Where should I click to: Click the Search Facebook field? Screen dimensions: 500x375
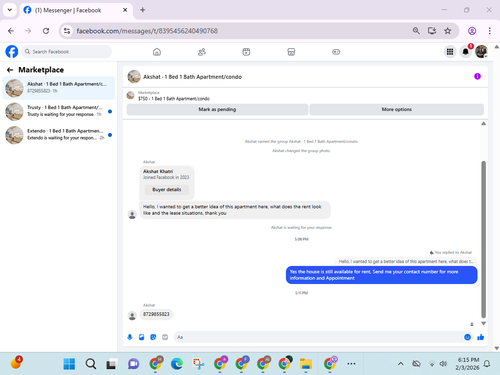click(x=67, y=52)
